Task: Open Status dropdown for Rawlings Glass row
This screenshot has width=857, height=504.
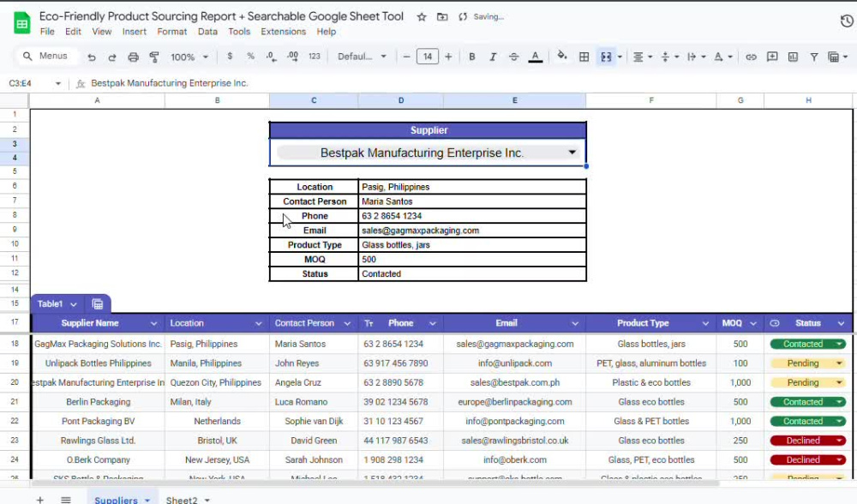Action: pos(839,441)
